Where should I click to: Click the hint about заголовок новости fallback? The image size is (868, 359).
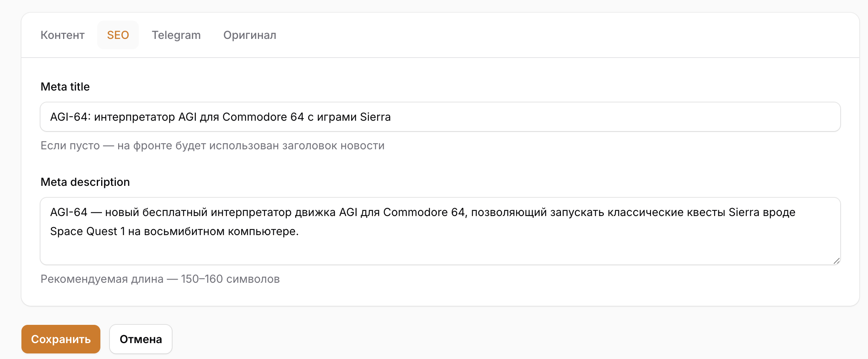(x=213, y=146)
